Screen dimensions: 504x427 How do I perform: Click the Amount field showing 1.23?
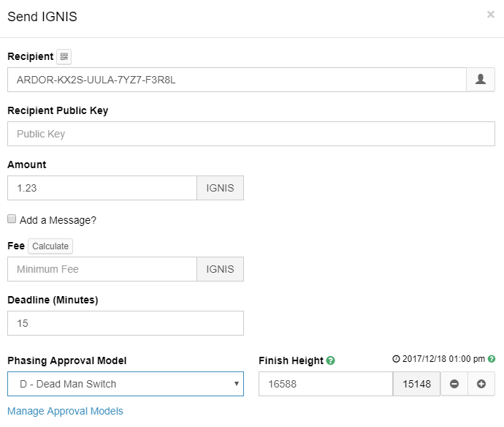click(x=102, y=188)
